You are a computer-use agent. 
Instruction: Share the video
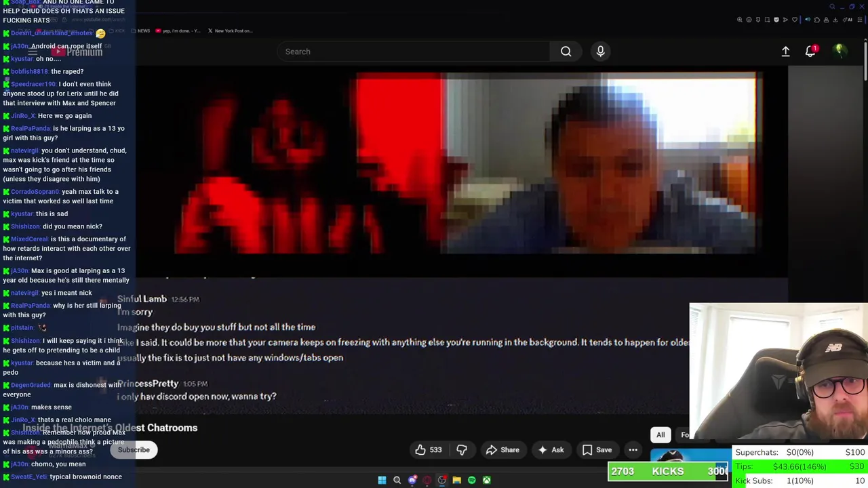click(502, 450)
